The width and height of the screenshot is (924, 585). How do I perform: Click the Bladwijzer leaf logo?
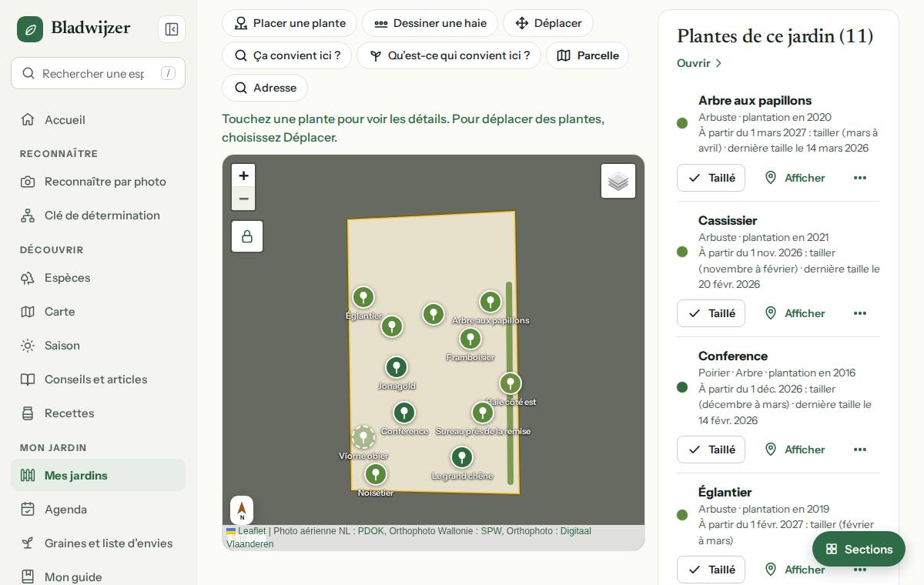pos(30,29)
